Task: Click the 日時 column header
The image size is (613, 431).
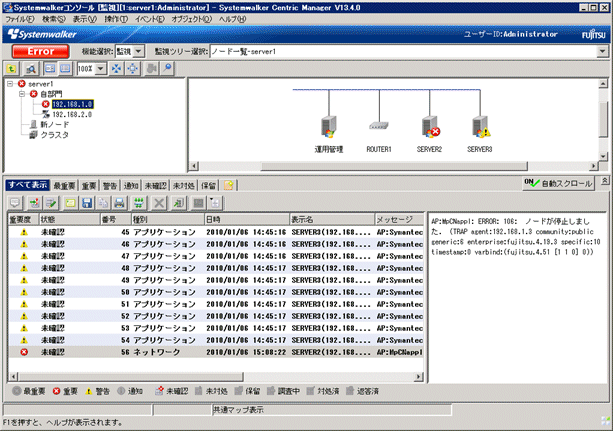Action: pyautogui.click(x=247, y=219)
